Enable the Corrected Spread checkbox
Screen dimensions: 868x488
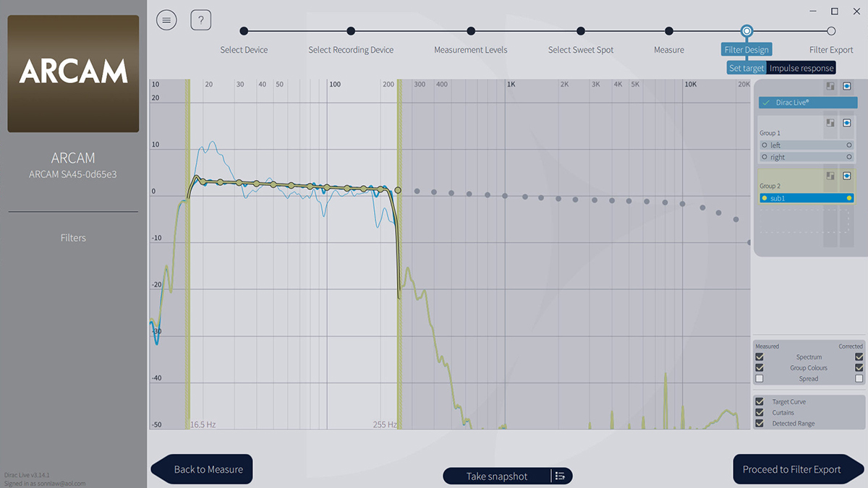coord(859,379)
